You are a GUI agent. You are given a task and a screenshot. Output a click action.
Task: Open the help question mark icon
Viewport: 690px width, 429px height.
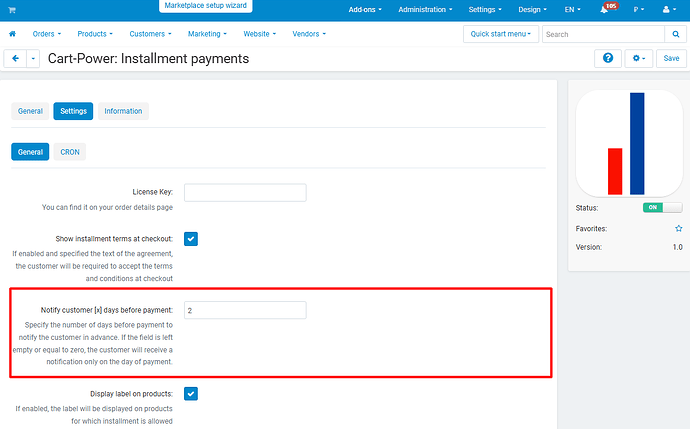click(608, 58)
